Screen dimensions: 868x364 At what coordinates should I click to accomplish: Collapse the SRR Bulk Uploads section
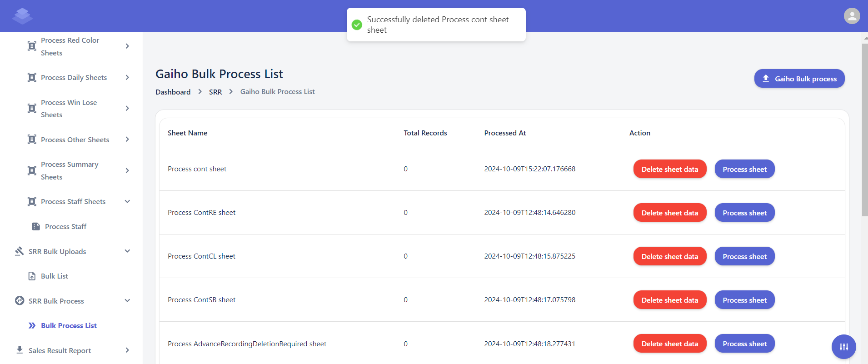127,251
